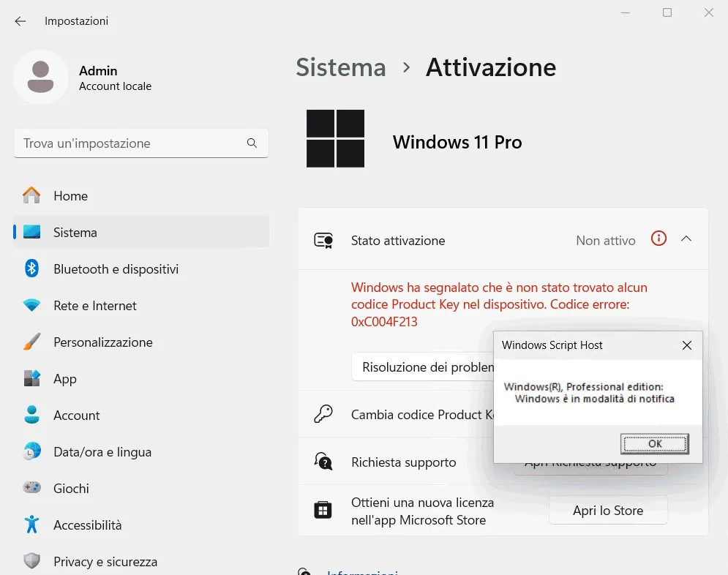Collapse the Stato attivazione section
Image resolution: width=728 pixels, height=575 pixels.
686,238
